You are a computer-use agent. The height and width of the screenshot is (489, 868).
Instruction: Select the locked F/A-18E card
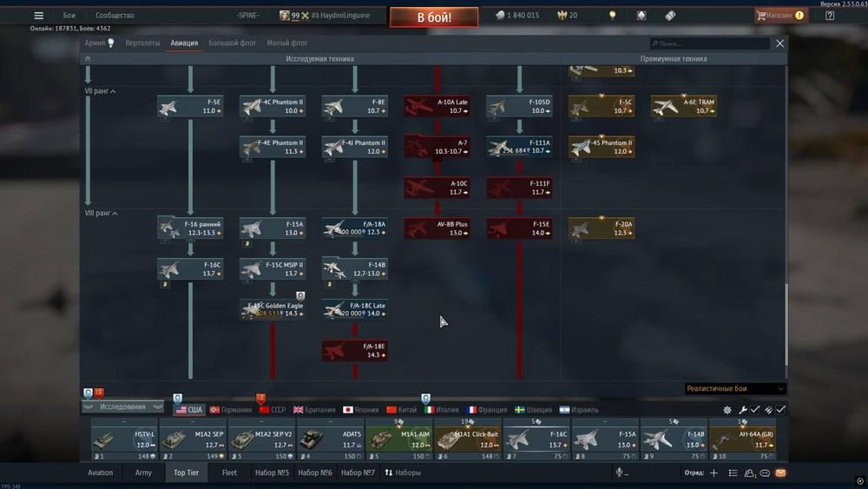coord(355,351)
